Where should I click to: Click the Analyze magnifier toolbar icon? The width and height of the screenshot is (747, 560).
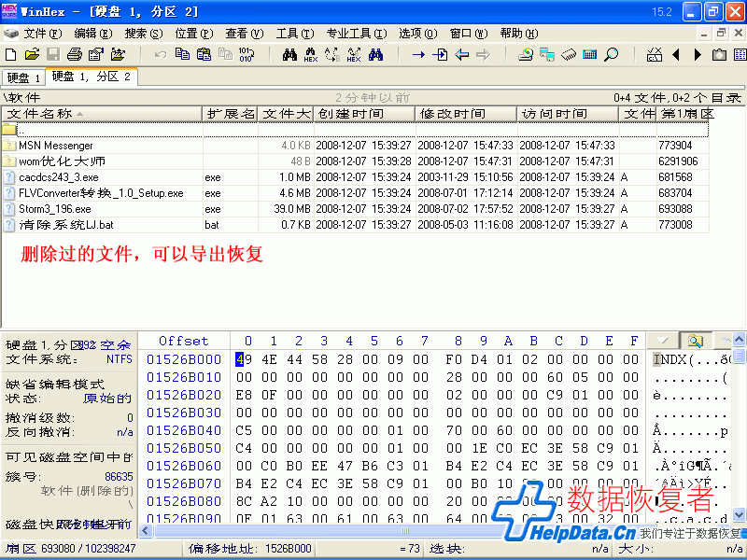click(612, 55)
